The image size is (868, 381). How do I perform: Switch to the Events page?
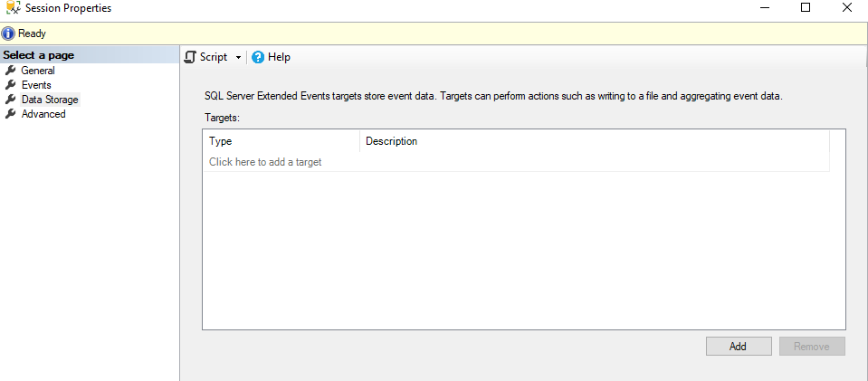coord(36,85)
